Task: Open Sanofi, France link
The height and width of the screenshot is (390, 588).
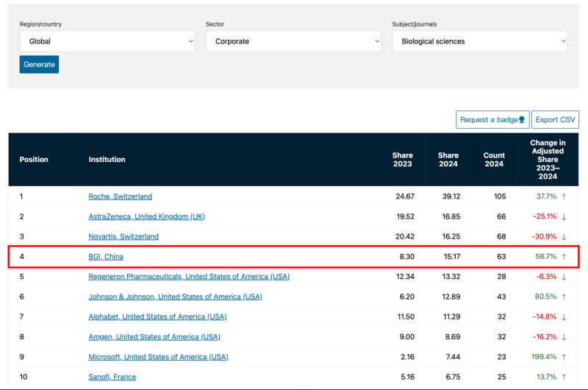Action: tap(112, 377)
